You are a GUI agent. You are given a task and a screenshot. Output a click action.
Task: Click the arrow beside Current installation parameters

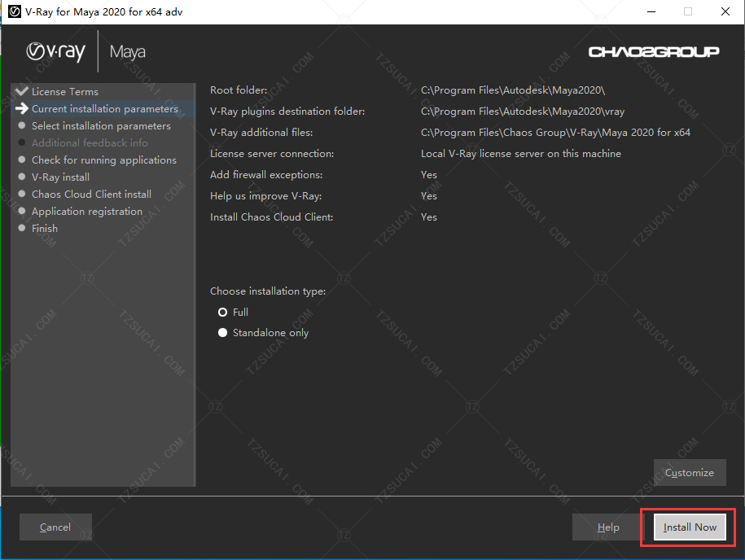(22, 108)
